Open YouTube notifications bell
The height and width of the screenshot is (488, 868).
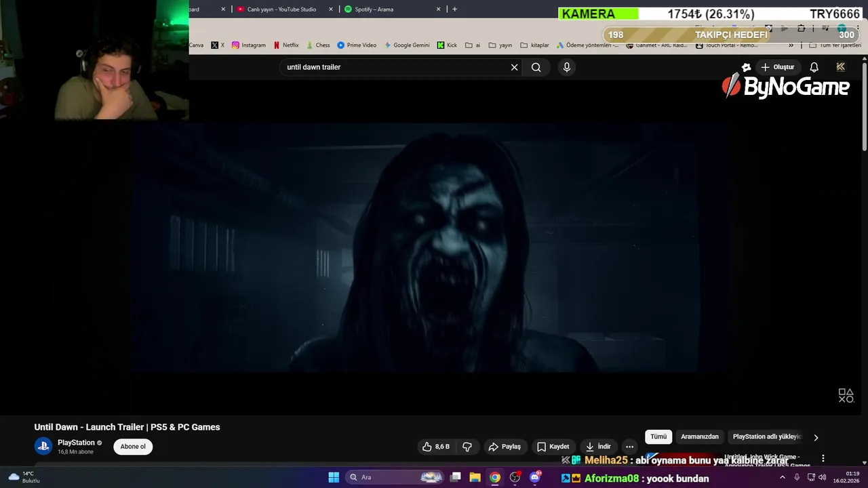[x=814, y=67]
